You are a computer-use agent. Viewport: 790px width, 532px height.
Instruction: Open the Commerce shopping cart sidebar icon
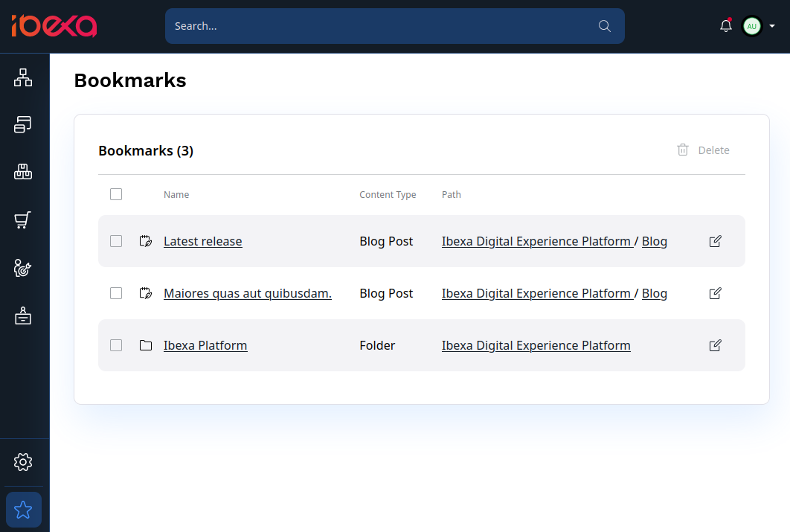click(22, 219)
